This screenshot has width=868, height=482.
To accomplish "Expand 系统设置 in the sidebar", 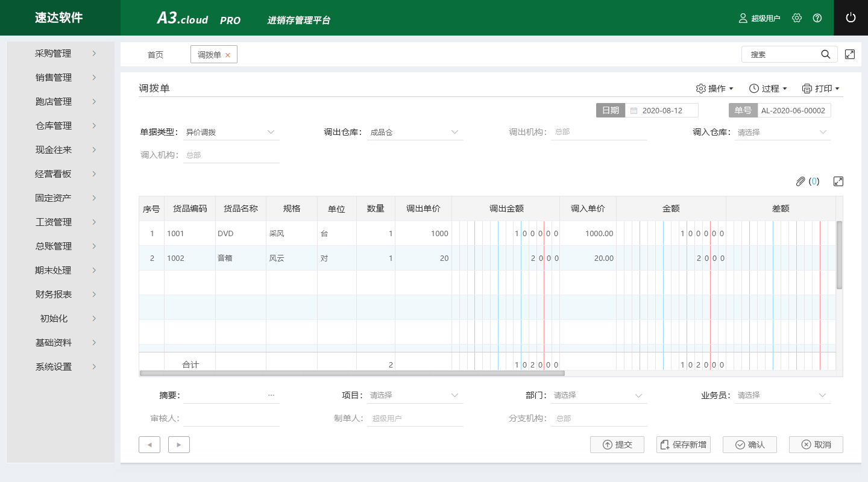I will pyautogui.click(x=60, y=367).
